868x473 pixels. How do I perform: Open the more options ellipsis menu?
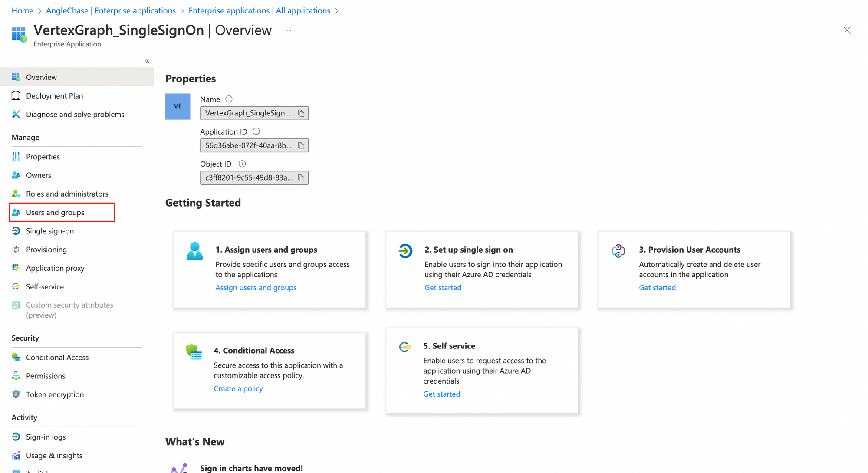(x=290, y=30)
